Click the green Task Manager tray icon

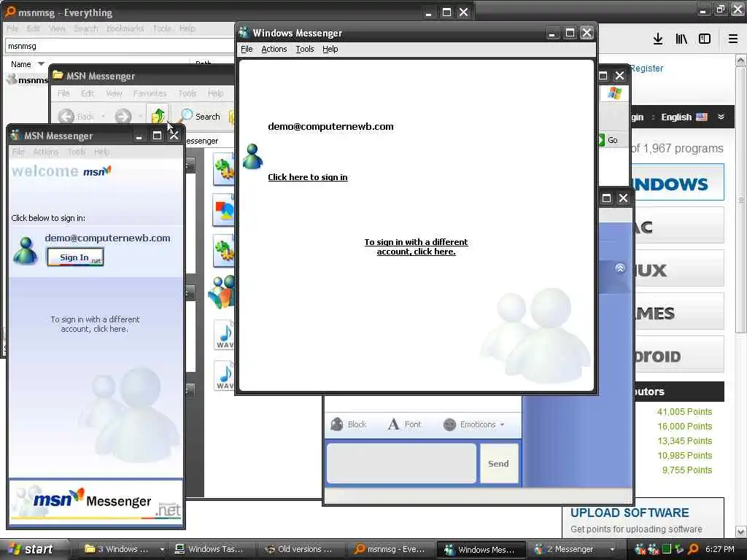[667, 549]
